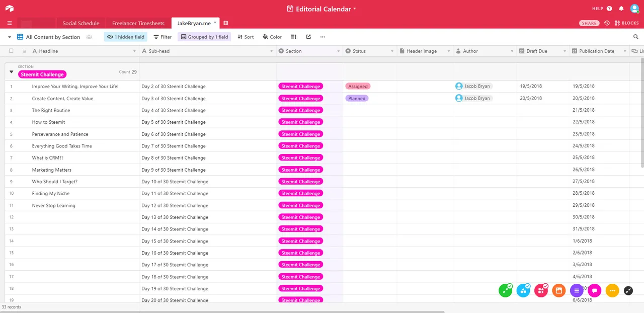Screen dimensions: 644x313
Task: Open the Author column dropdown arrow
Action: coord(512,51)
